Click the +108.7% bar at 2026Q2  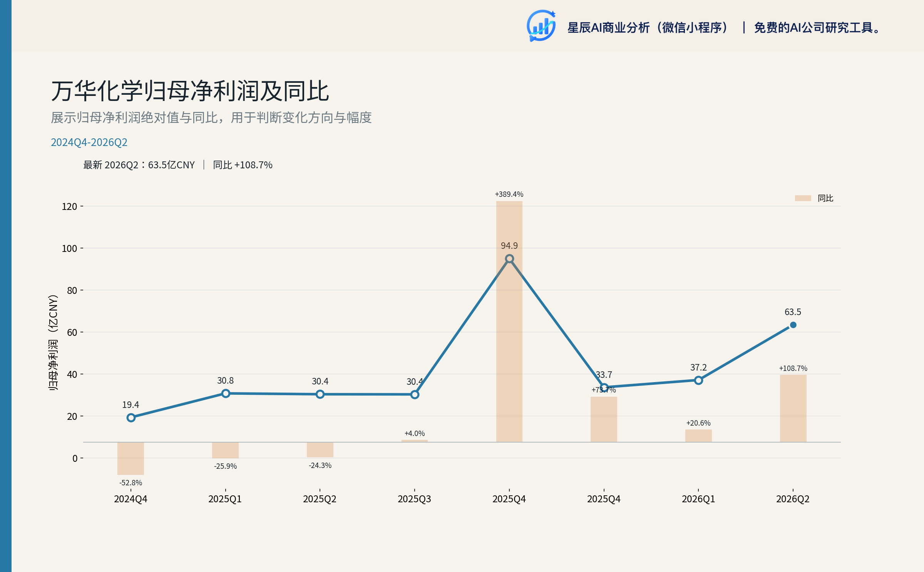click(793, 408)
